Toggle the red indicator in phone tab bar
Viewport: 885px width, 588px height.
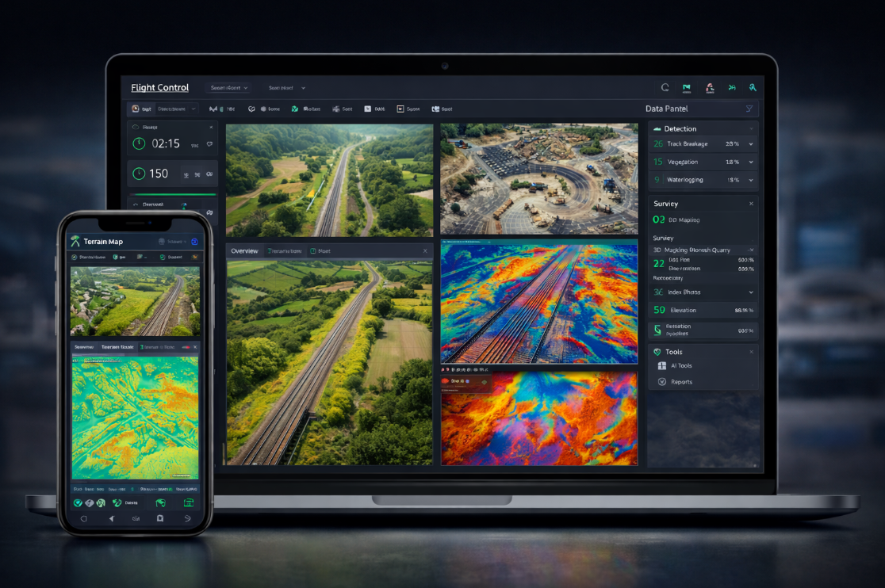[187, 347]
